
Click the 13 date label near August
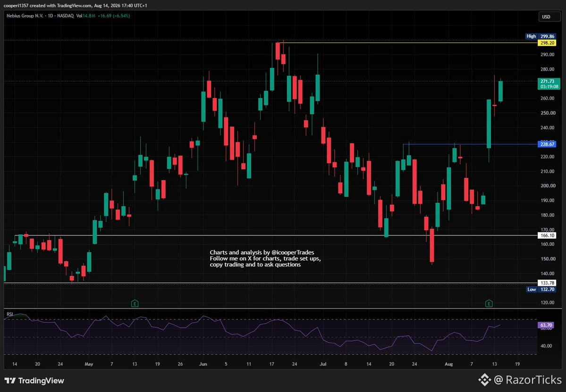(495, 364)
